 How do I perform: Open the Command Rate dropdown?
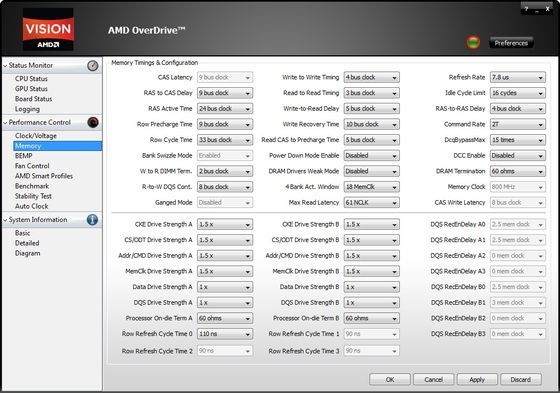pos(518,124)
